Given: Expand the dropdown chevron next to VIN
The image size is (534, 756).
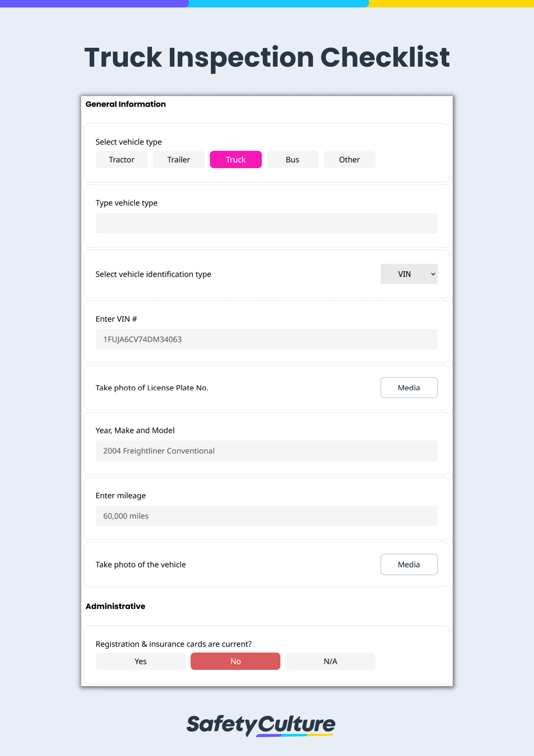Looking at the screenshot, I should [x=433, y=274].
